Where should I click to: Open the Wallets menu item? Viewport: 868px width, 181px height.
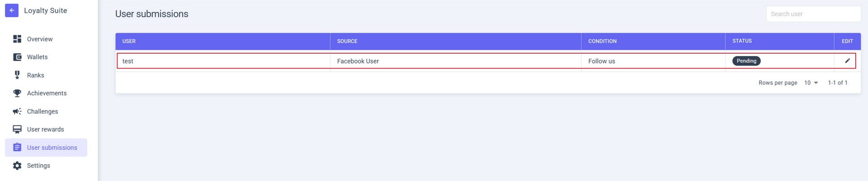37,57
